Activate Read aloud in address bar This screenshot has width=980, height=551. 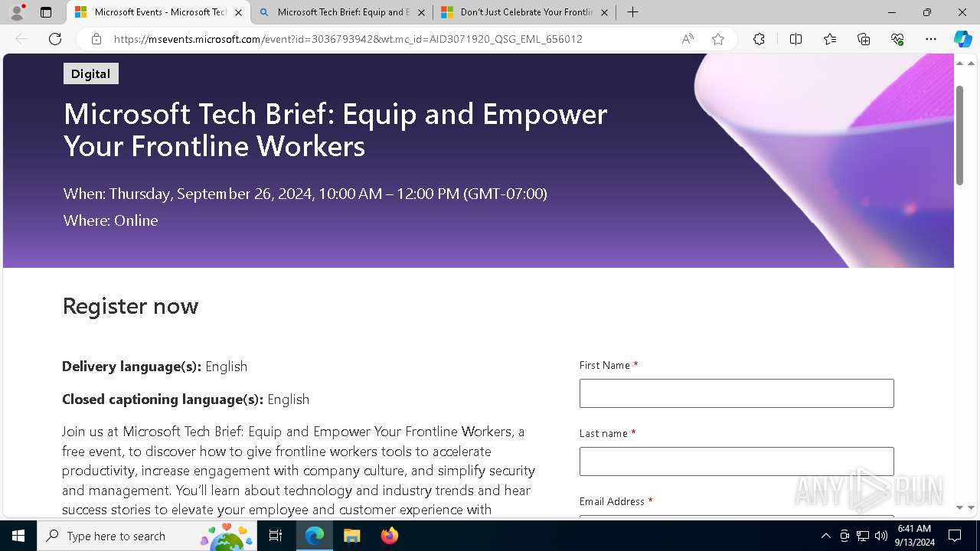coord(688,39)
